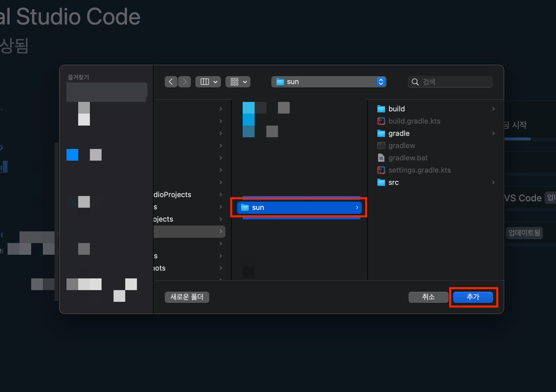Expand the src folder chevron
The width and height of the screenshot is (556, 392).
(x=493, y=182)
